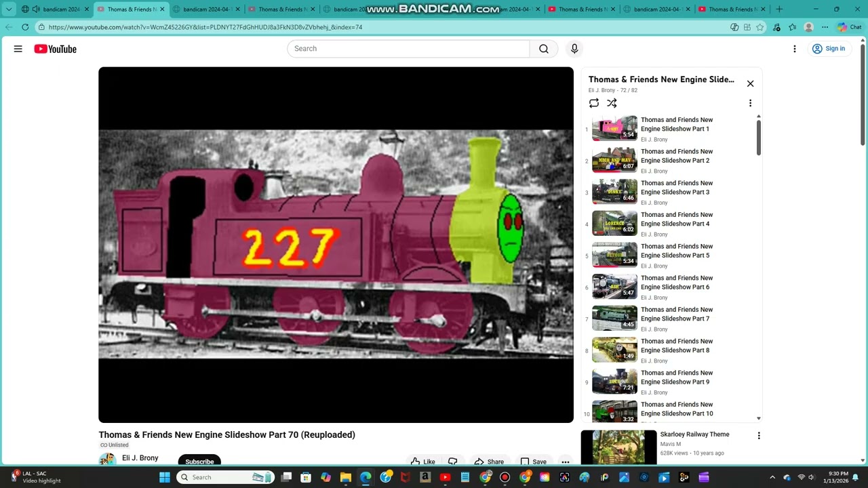
Task: Open Eli J. Brony channel avatar
Action: point(107,460)
